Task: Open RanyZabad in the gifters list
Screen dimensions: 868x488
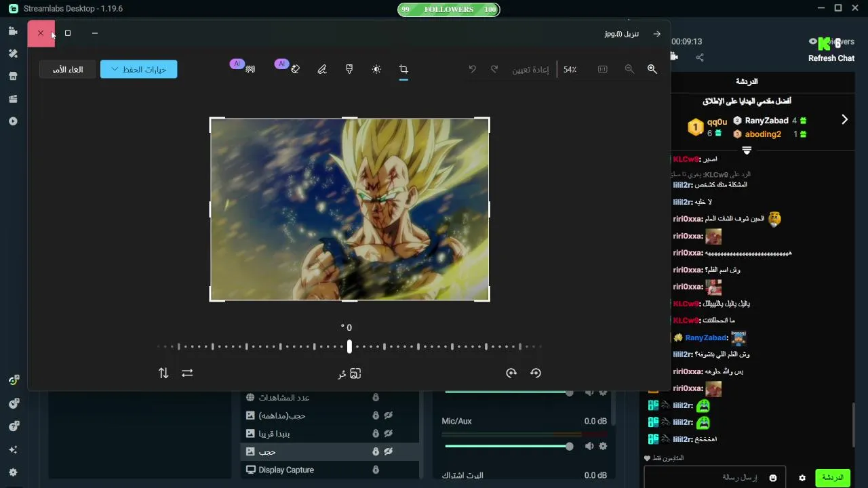Action: click(x=766, y=121)
